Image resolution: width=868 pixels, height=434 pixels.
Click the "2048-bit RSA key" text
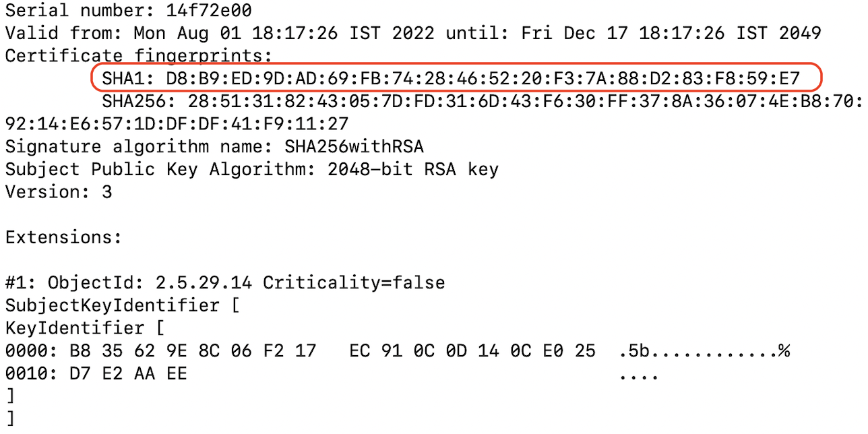(x=412, y=169)
